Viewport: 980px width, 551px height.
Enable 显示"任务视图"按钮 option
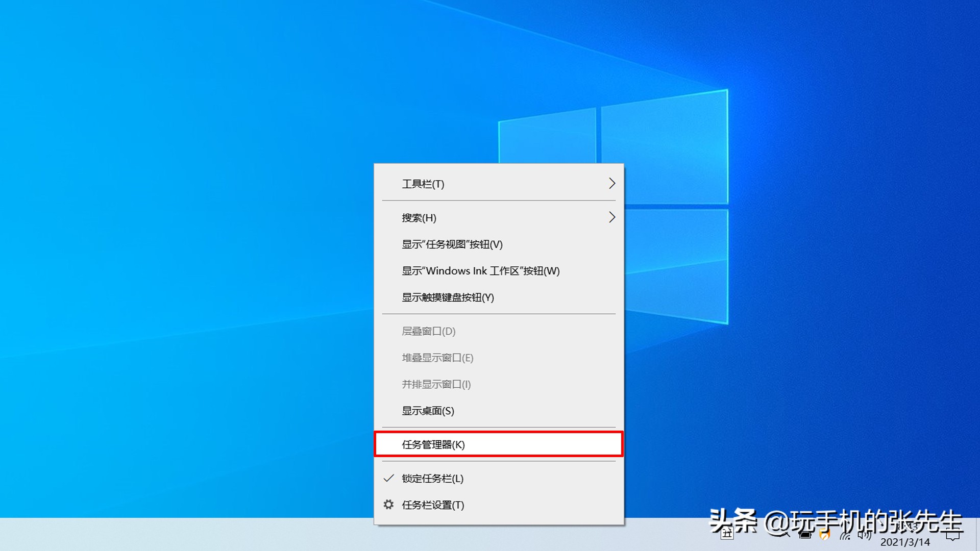tap(451, 244)
